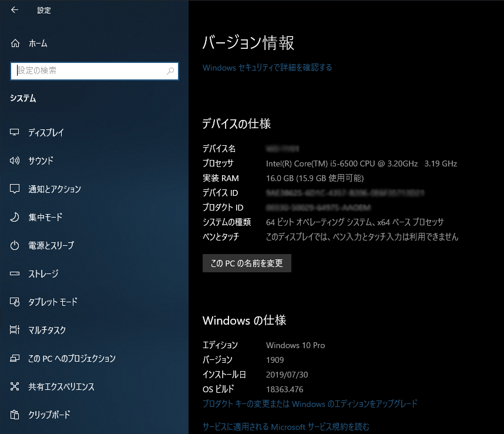Click the Projecting to this PC icon
Image resolution: width=504 pixels, height=434 pixels.
coord(15,358)
